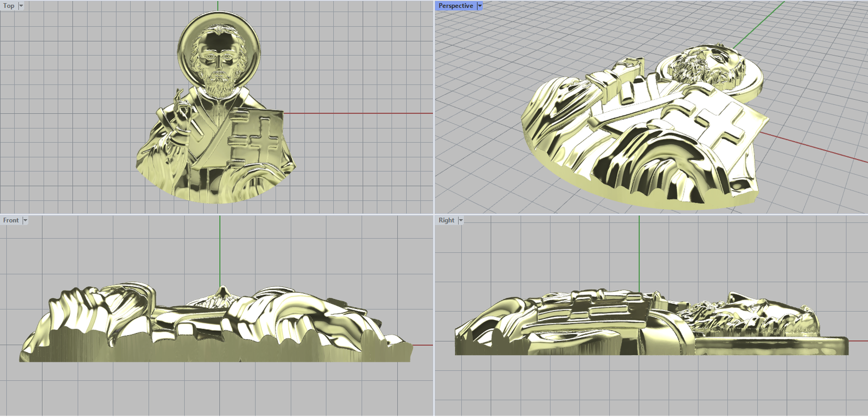Open the Right viewport dropdown arrow
This screenshot has width=868, height=417.
(461, 221)
